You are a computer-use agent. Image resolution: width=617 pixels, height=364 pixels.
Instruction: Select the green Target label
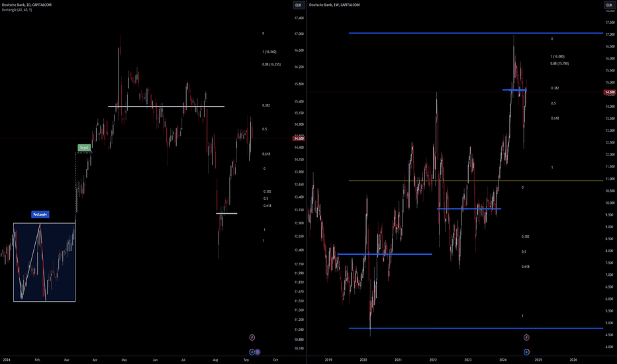tap(84, 148)
